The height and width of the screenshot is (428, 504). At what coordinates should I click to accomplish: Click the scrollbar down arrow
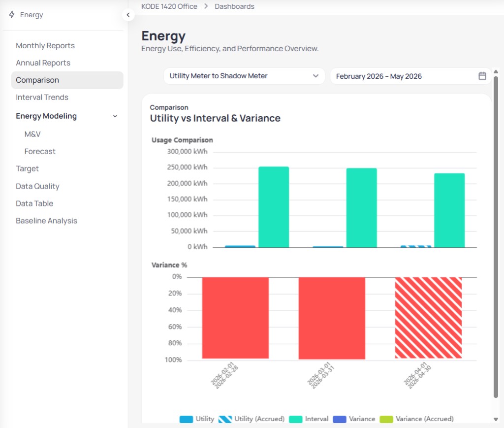click(496, 419)
